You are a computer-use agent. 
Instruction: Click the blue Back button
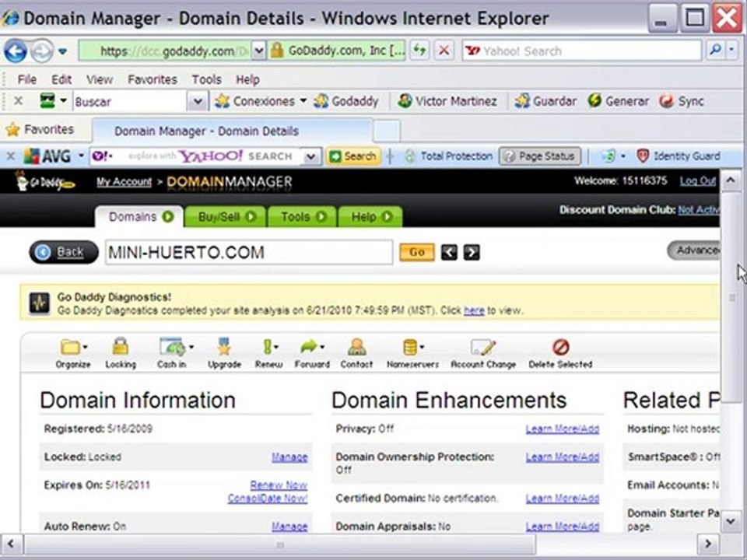tap(63, 252)
